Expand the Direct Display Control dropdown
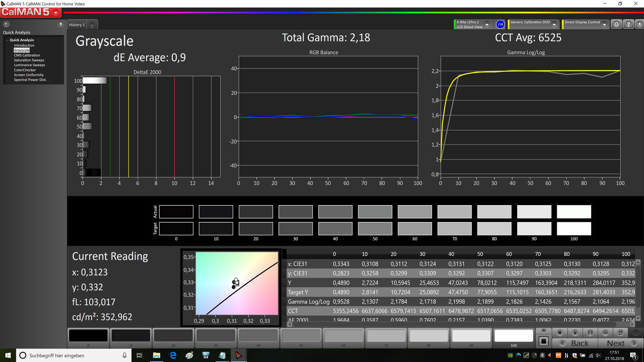This screenshot has width=644, height=362. [x=604, y=24]
